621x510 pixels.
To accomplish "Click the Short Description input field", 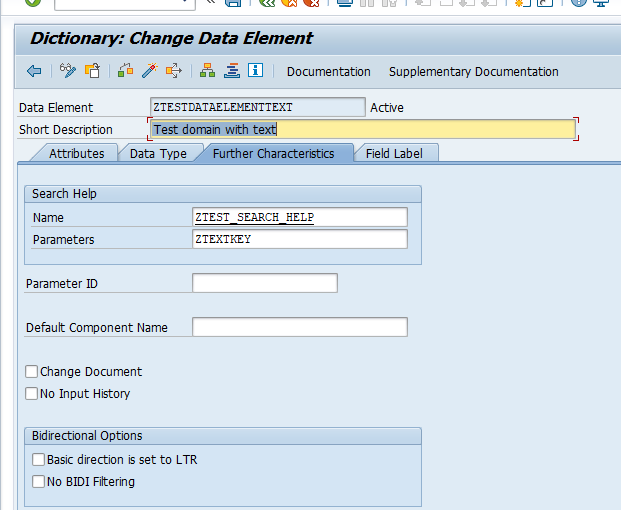I will (x=363, y=129).
